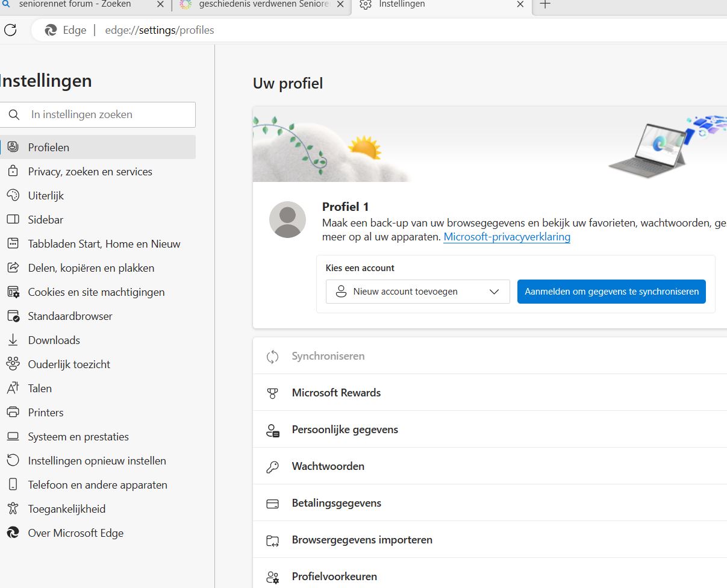This screenshot has width=727, height=588.
Task: Open the new tab plus button
Action: pyautogui.click(x=545, y=5)
